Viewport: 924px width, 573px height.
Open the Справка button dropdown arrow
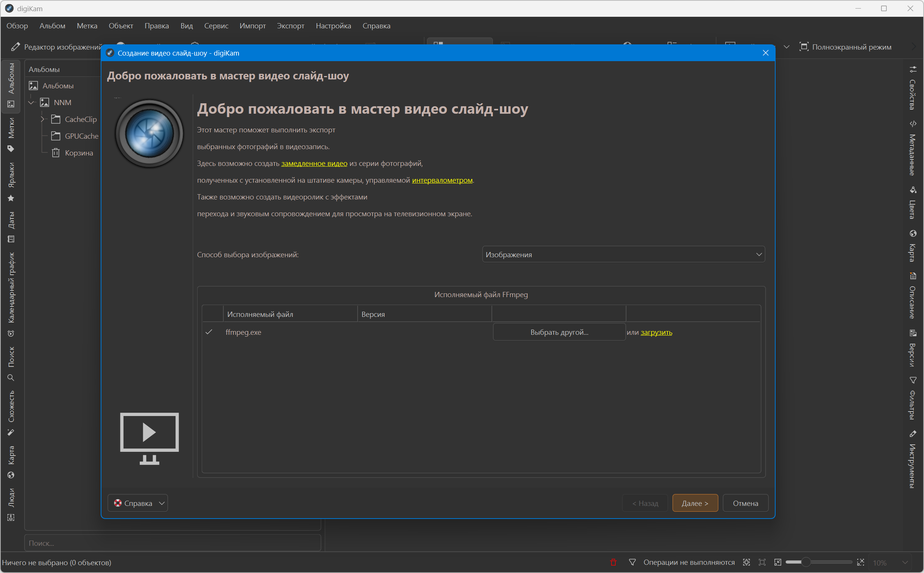coord(162,503)
